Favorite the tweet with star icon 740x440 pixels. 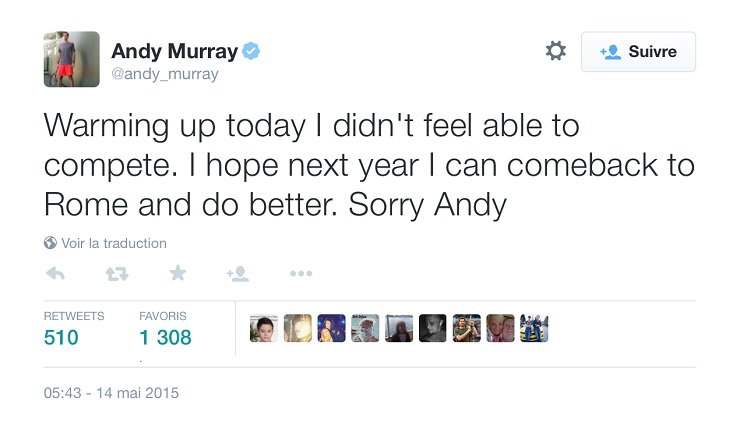coord(178,273)
